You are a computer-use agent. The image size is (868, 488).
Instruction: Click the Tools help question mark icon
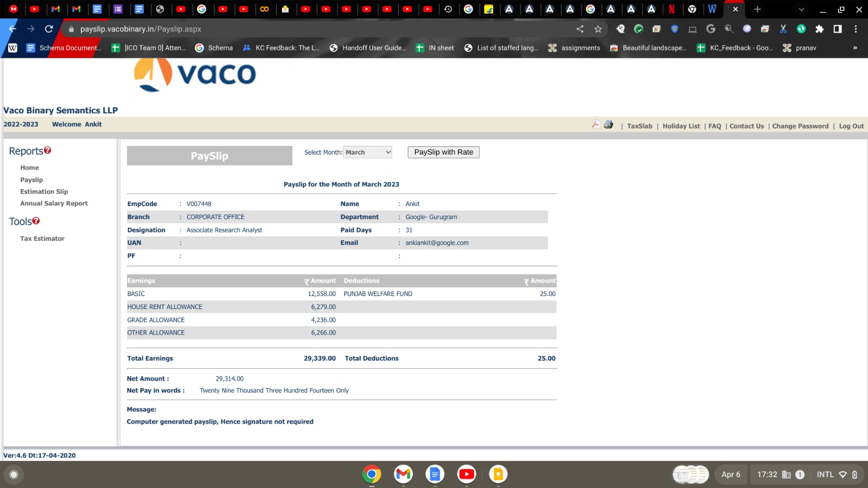36,221
